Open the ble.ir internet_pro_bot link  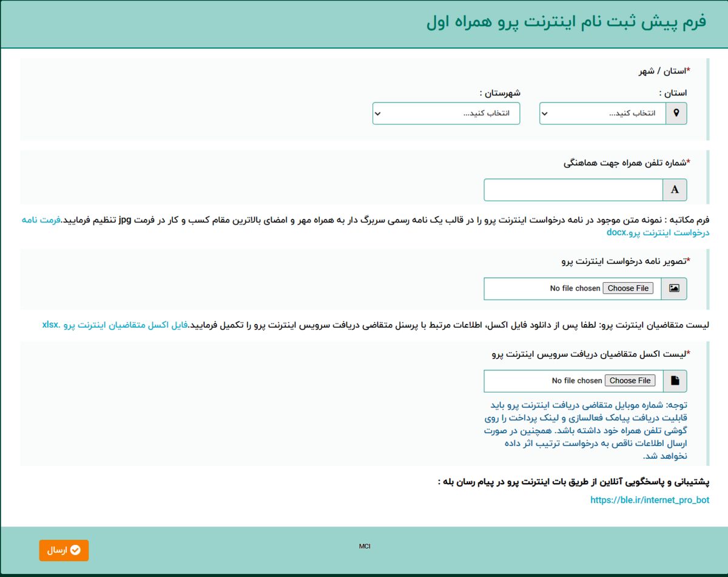(650, 500)
